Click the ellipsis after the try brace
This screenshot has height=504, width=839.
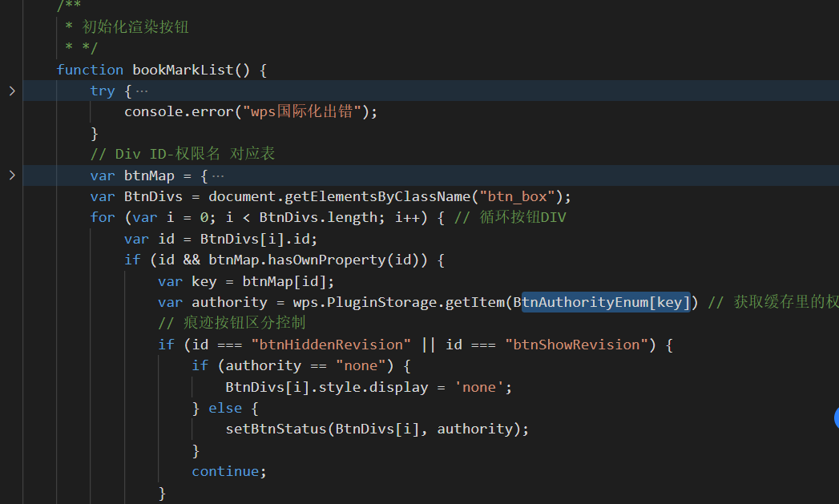(x=142, y=91)
